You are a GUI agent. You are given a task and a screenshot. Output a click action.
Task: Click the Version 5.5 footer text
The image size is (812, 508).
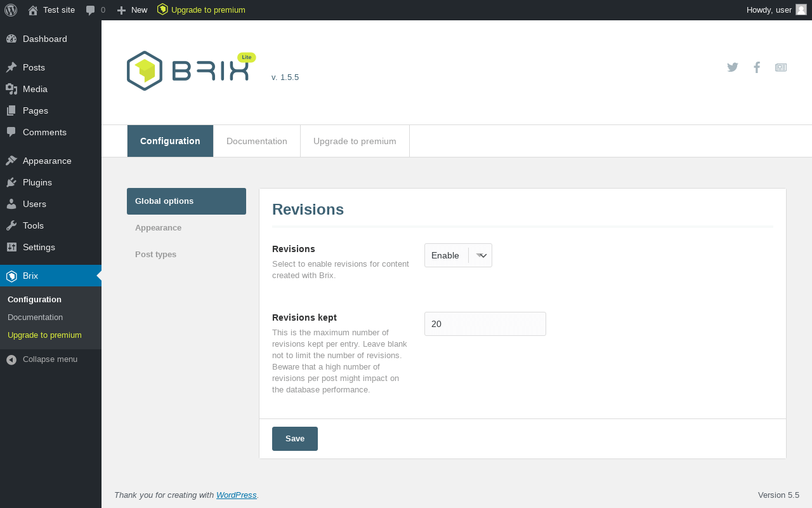click(778, 495)
